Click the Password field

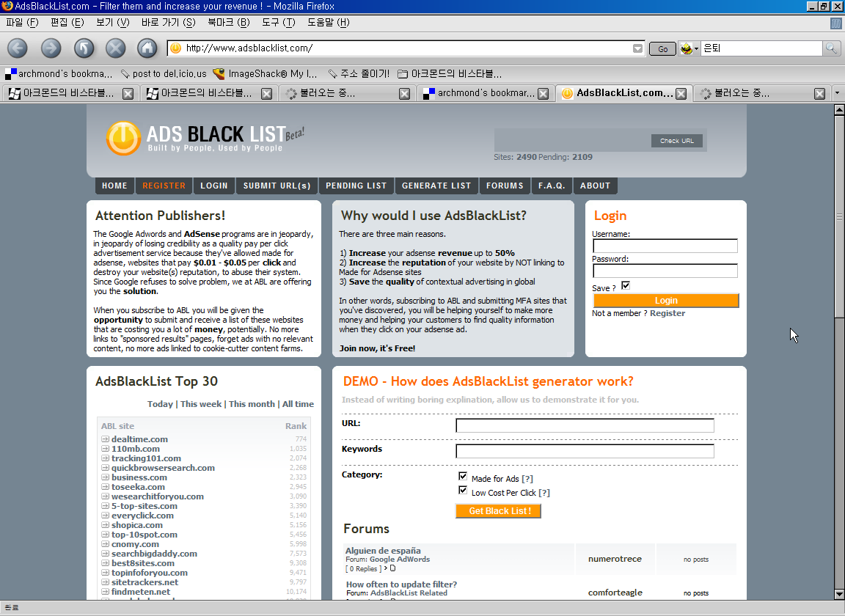[x=665, y=271]
